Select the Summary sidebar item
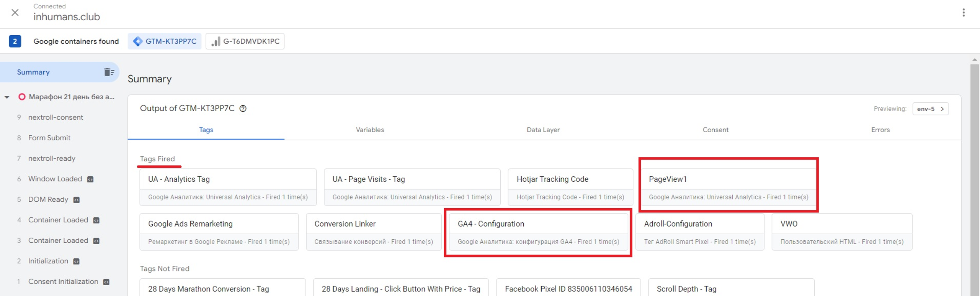Viewport: 980px width, 296px height. tap(59, 72)
